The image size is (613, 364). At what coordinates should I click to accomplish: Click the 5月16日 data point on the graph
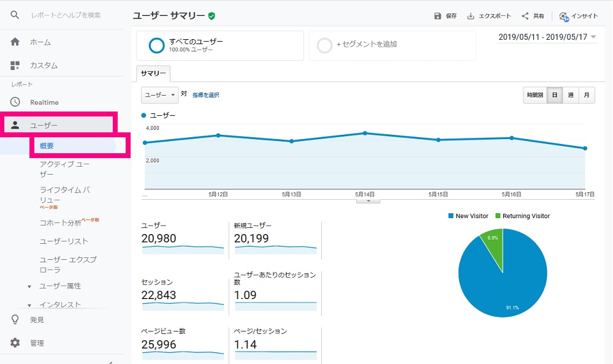(512, 138)
